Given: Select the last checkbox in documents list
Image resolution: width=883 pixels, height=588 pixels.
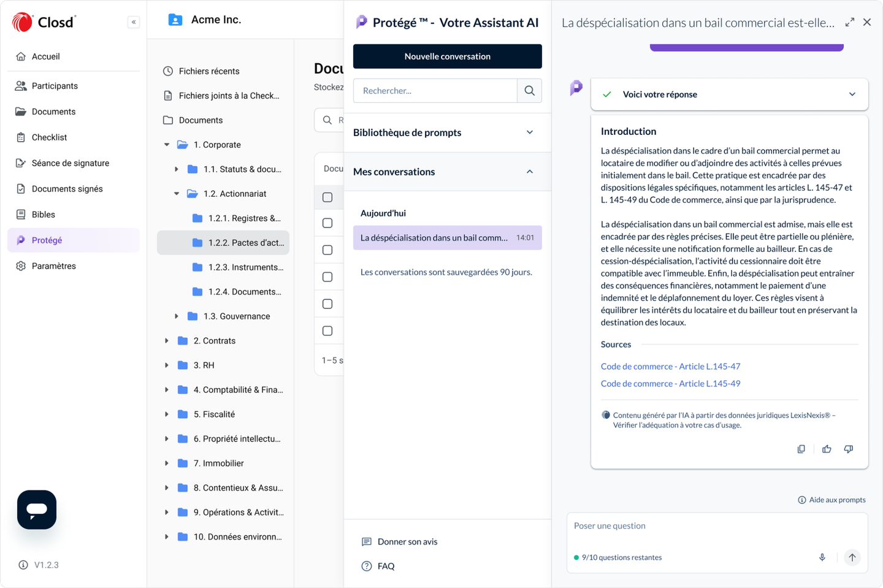Looking at the screenshot, I should [x=327, y=331].
